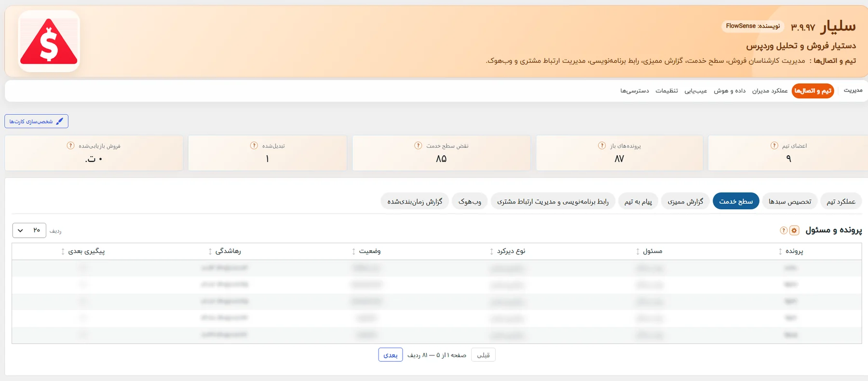Click the value ۸۵ in نقض سطح خدمت card
The height and width of the screenshot is (381, 868).
[x=441, y=159]
